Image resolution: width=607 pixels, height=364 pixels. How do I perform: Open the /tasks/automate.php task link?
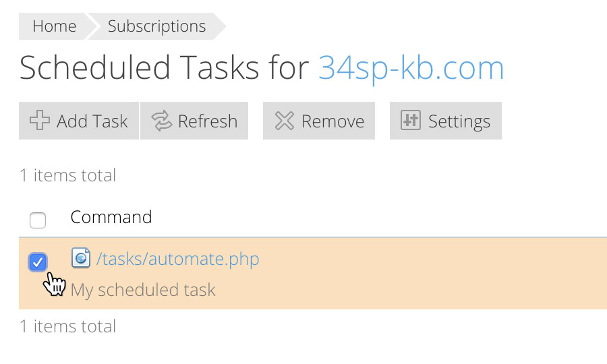(177, 259)
